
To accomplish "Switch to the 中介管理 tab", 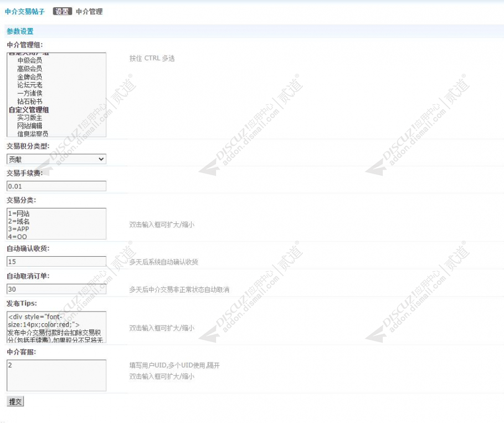I will tap(89, 12).
